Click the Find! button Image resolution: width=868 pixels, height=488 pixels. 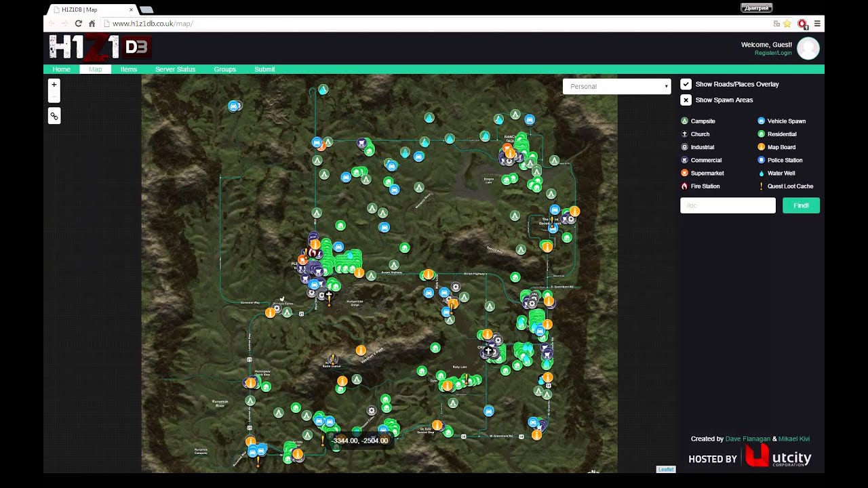(801, 205)
